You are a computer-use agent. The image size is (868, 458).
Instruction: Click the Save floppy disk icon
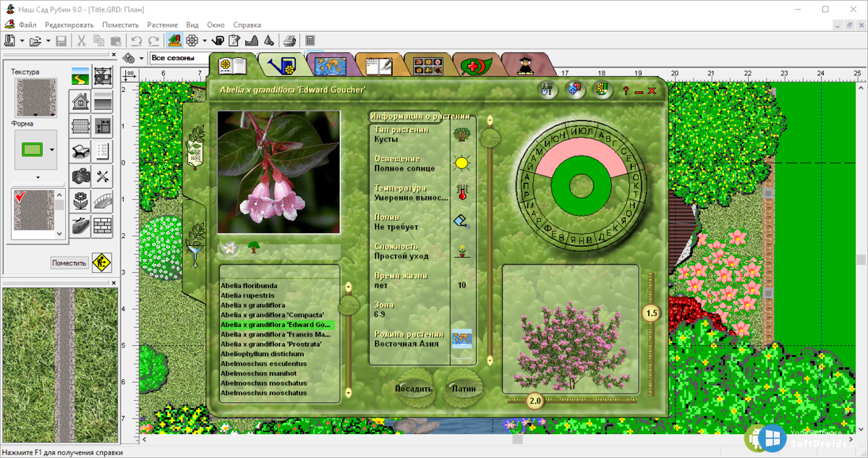coord(61,41)
